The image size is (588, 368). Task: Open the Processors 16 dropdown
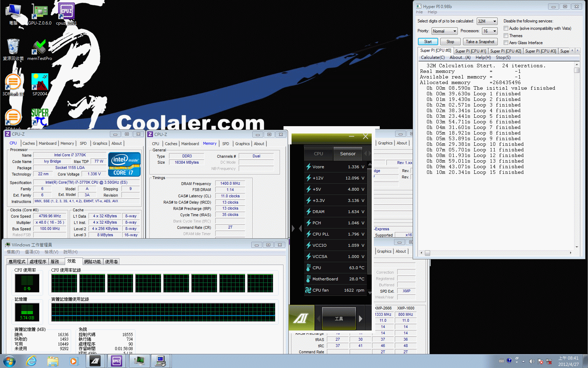490,31
